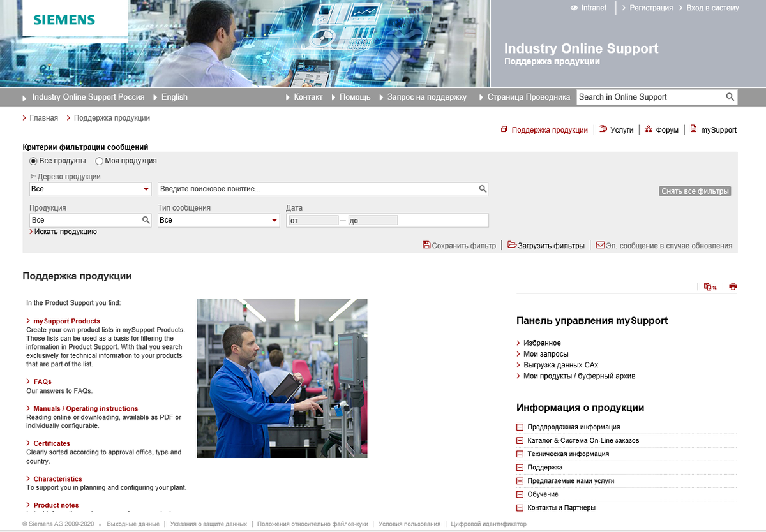Viewport: 766px width, 532px height.
Task: Expand Каталог & Система On-Line заказов
Action: coord(520,440)
